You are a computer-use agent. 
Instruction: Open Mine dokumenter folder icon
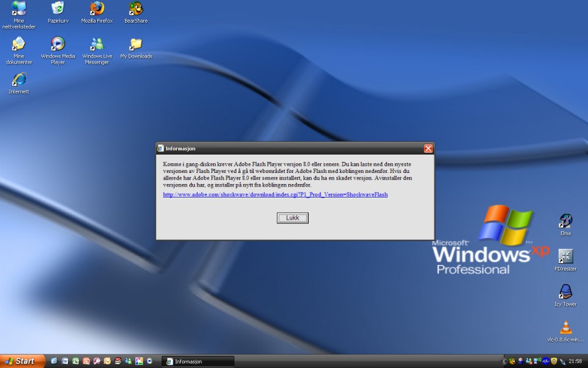(x=19, y=51)
